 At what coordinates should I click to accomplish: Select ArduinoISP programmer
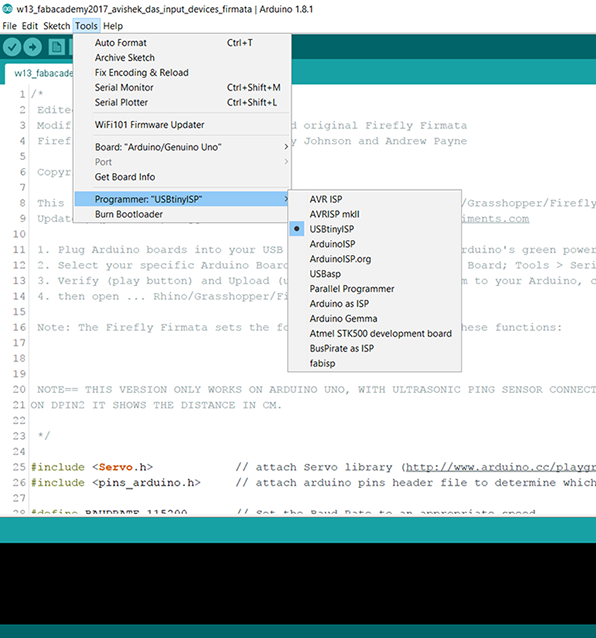pos(375,244)
